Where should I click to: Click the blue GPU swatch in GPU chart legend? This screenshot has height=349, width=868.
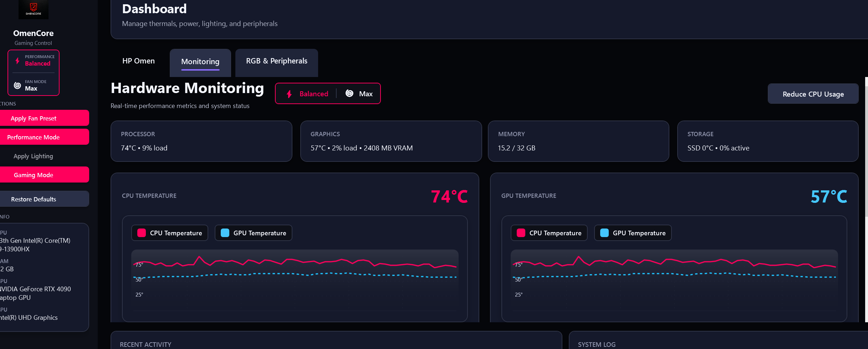(604, 233)
